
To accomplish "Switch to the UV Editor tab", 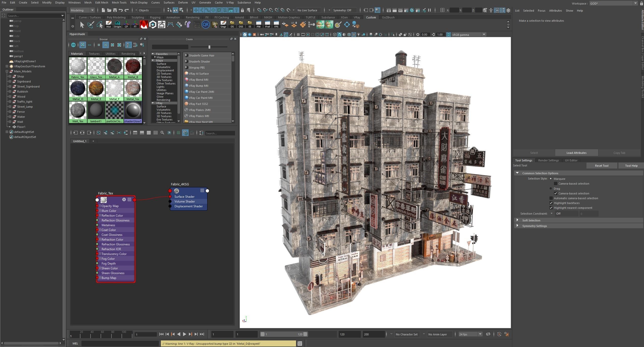I will [571, 160].
